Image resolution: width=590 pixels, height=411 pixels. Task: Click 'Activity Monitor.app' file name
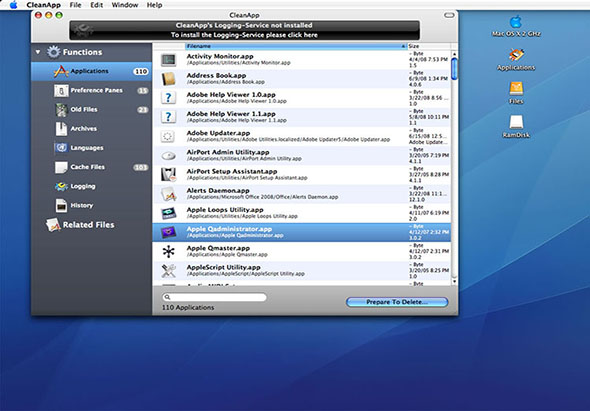tap(220, 56)
